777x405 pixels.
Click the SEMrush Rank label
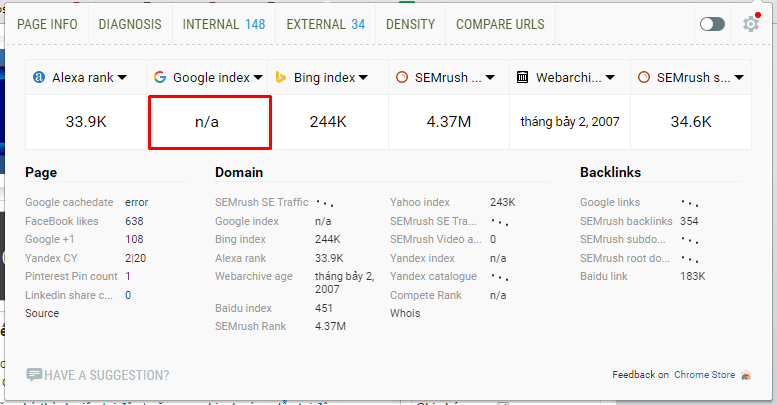pyautogui.click(x=251, y=326)
